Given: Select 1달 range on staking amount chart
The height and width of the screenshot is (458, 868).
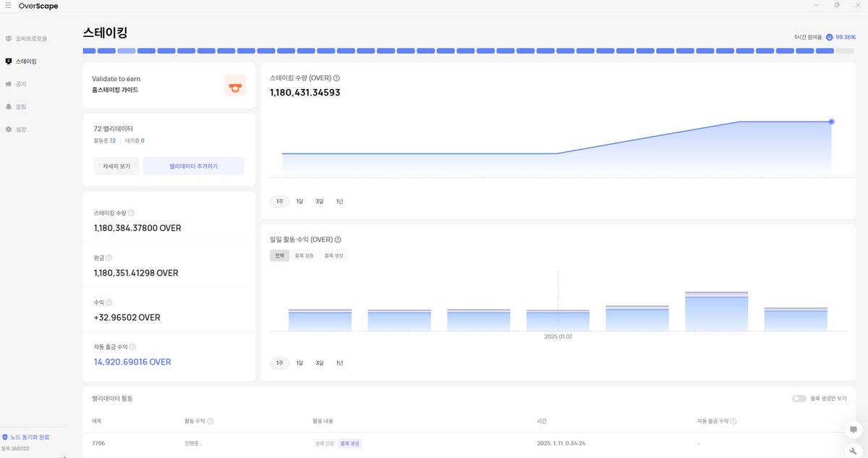Looking at the screenshot, I should 299,201.
